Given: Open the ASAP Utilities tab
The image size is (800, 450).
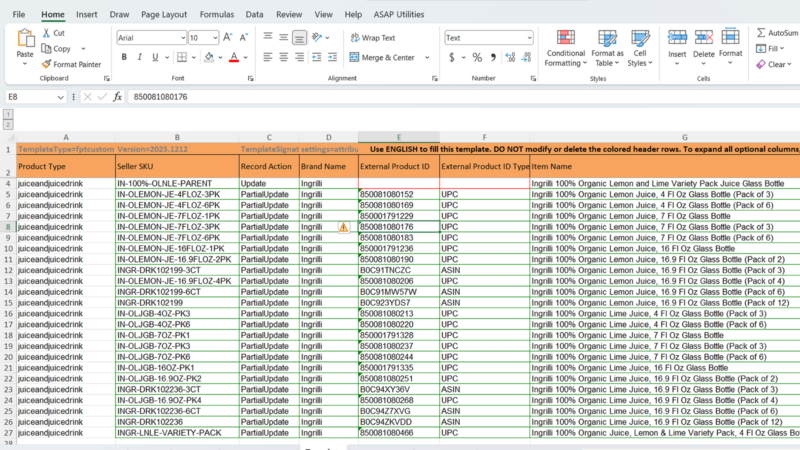Looking at the screenshot, I should (x=398, y=15).
